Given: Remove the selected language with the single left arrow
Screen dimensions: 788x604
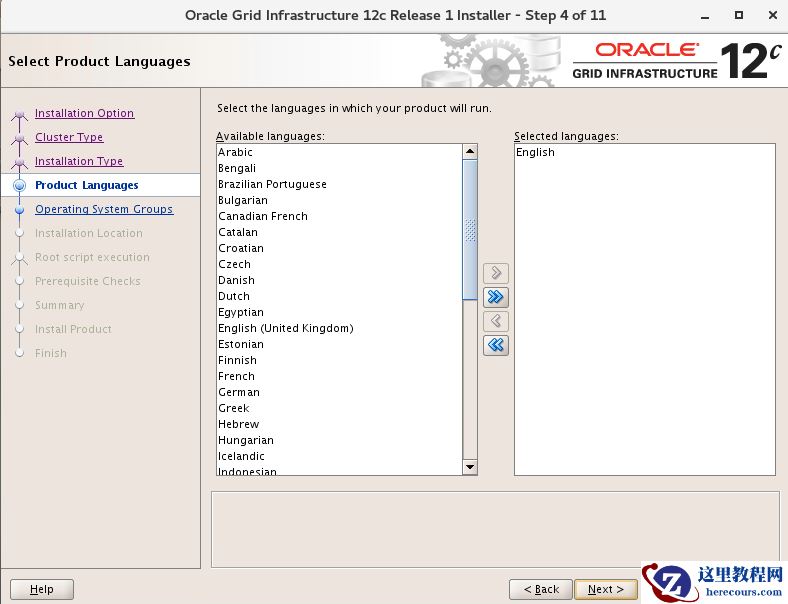Looking at the screenshot, I should [x=496, y=321].
